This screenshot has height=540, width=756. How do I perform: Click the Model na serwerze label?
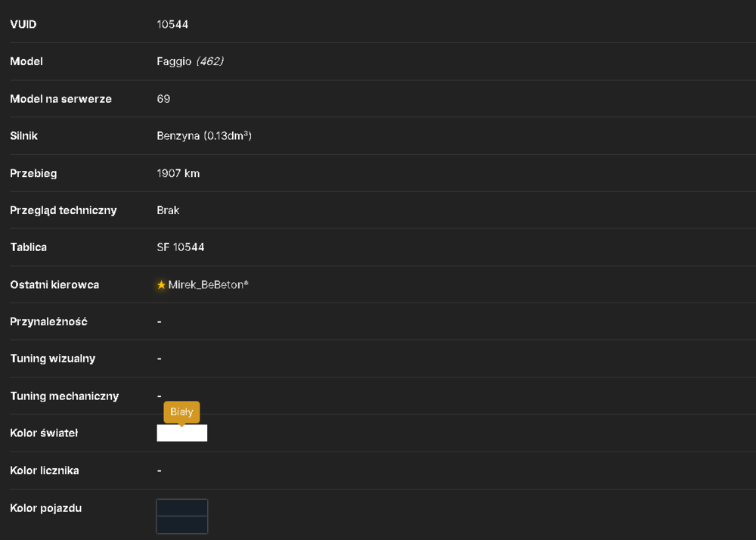60,99
